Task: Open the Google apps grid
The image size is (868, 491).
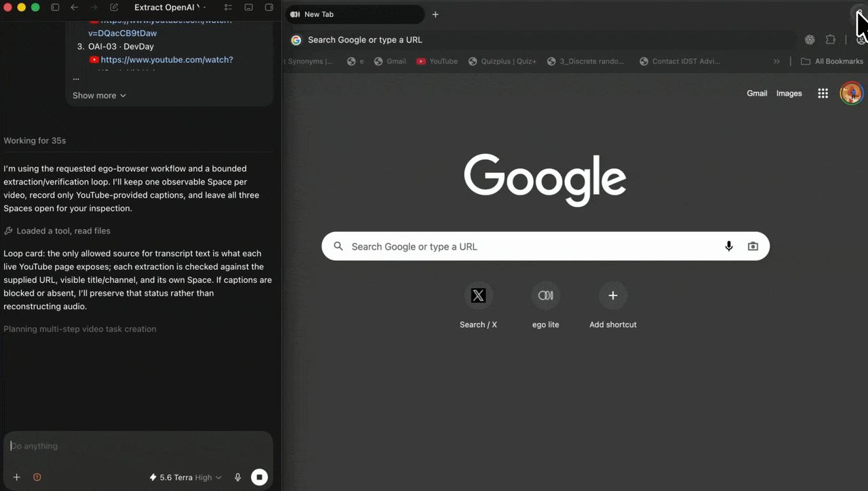Action: 823,94
